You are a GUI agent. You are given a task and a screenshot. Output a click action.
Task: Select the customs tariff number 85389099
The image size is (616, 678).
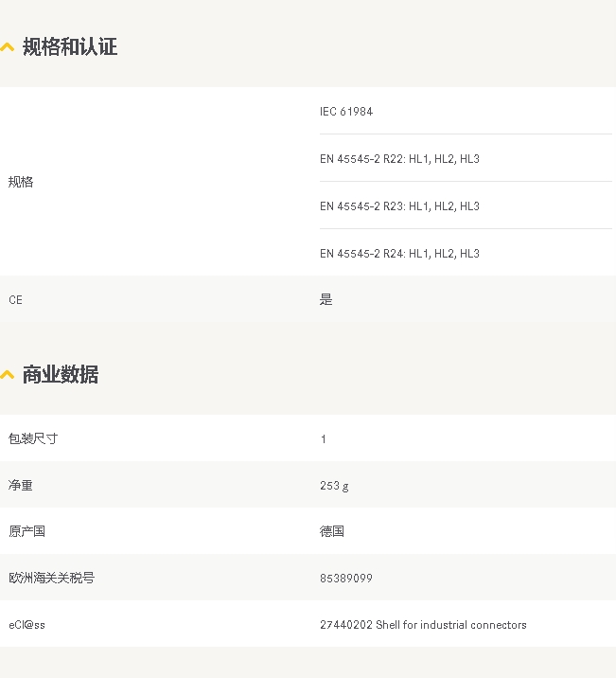click(346, 579)
